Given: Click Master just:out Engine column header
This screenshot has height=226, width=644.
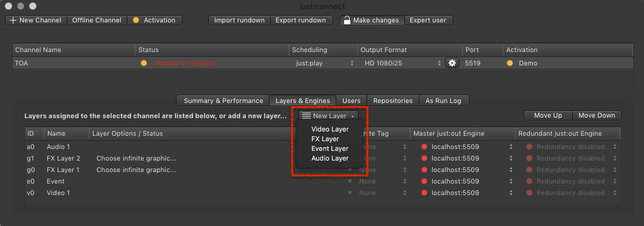Looking at the screenshot, I should [x=463, y=134].
